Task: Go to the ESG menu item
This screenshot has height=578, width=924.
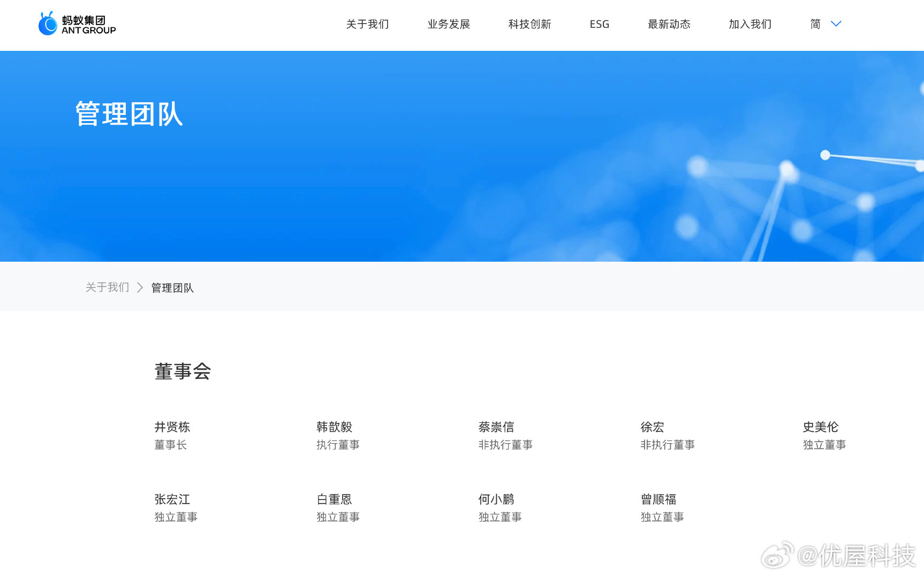Action: click(600, 24)
